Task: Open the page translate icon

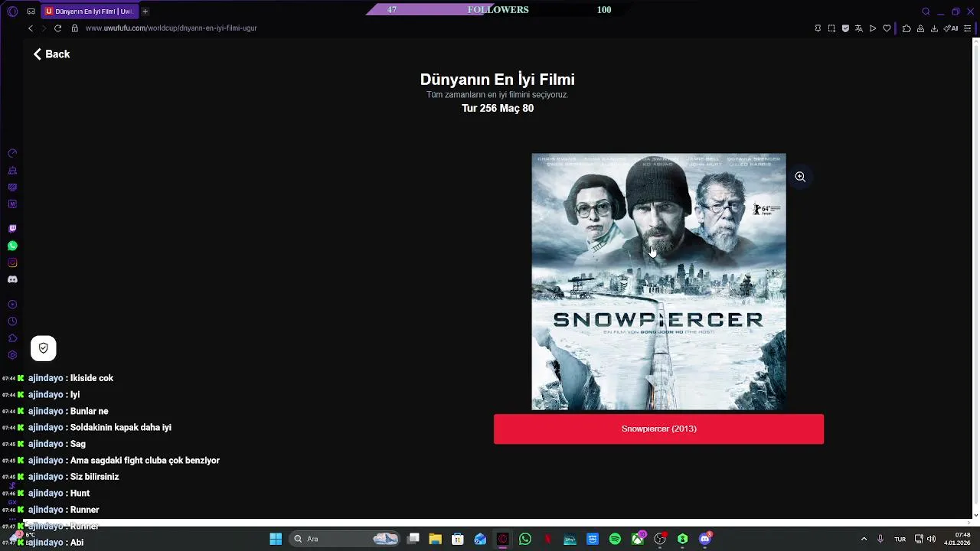Action: pyautogui.click(x=859, y=28)
